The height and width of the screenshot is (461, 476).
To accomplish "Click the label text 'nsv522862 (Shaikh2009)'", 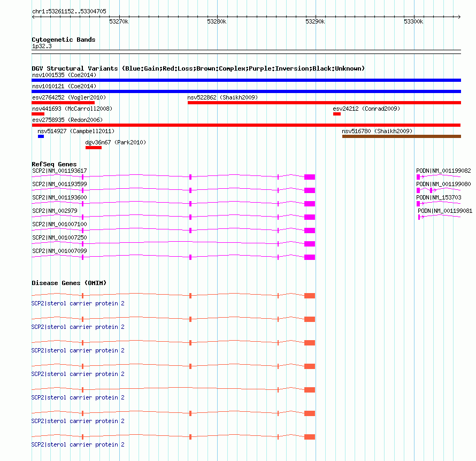I will (x=222, y=97).
